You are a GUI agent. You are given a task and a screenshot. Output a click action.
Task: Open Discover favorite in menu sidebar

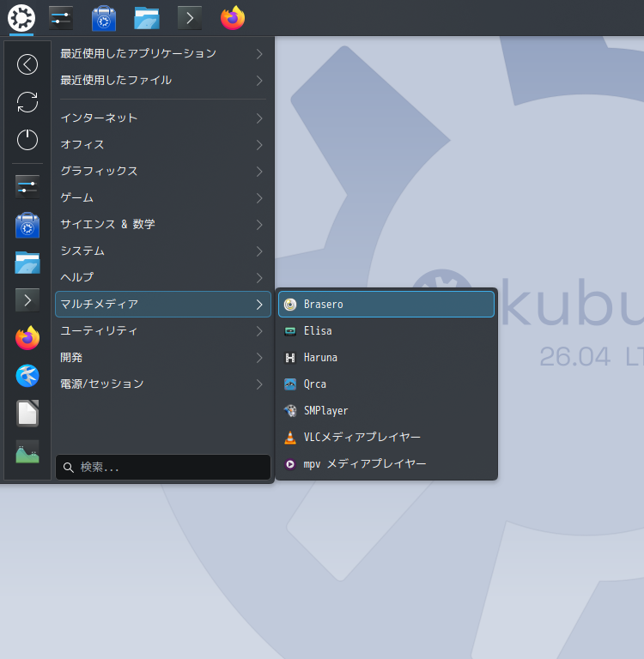[27, 225]
